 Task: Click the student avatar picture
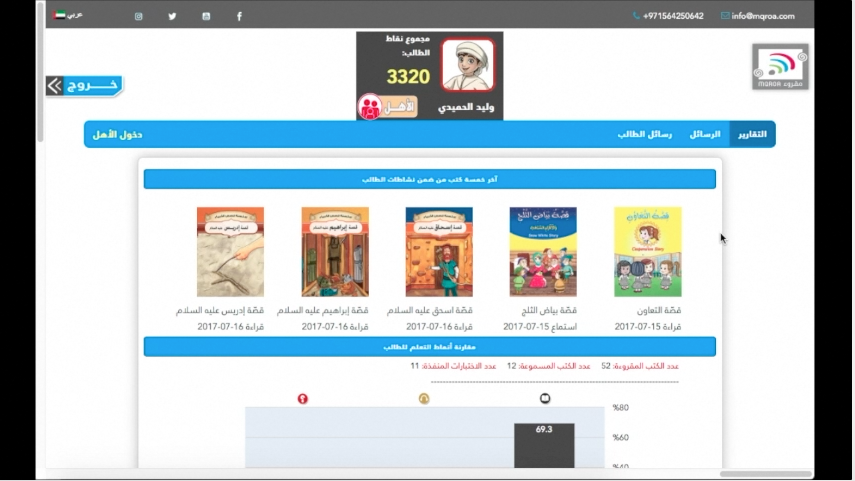(x=468, y=65)
